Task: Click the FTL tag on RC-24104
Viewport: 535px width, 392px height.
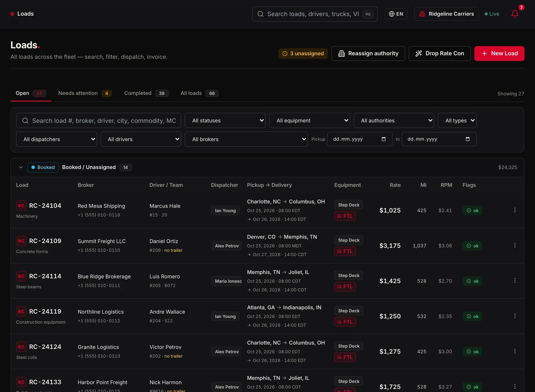Action: pyautogui.click(x=345, y=216)
